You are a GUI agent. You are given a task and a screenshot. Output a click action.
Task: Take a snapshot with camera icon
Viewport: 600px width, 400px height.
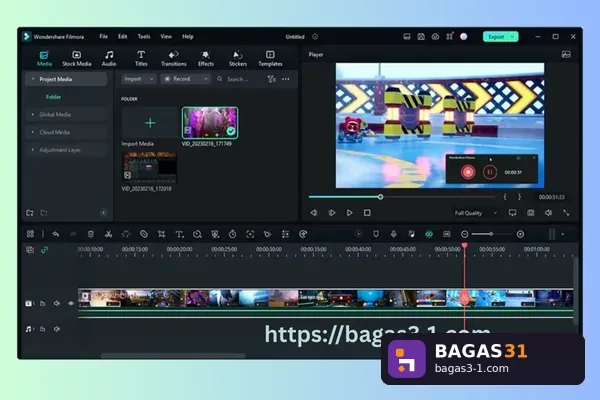click(530, 213)
